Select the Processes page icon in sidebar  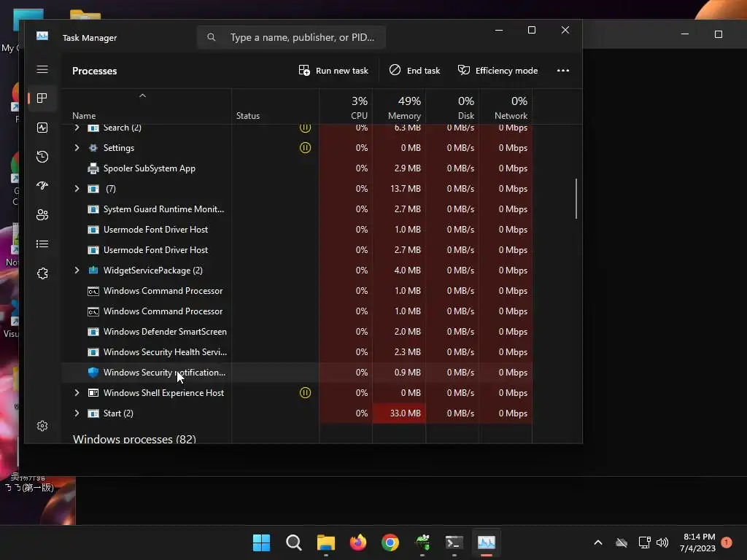(x=42, y=98)
